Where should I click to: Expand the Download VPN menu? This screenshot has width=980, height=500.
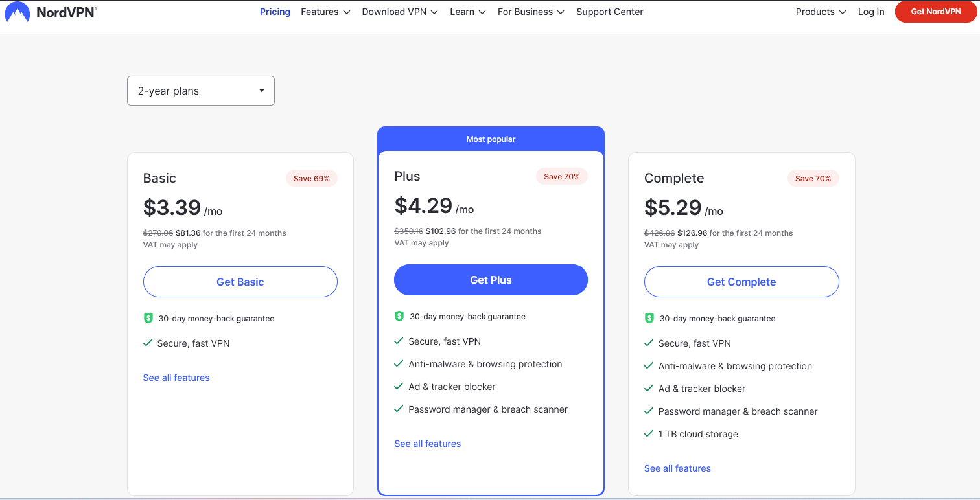coord(400,12)
